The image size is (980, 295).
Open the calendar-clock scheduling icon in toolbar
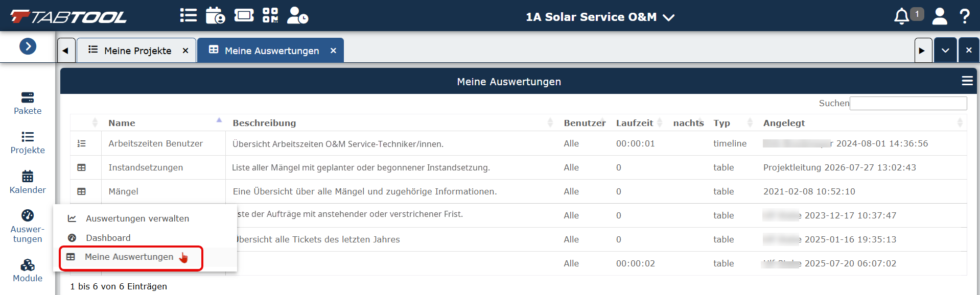[215, 15]
